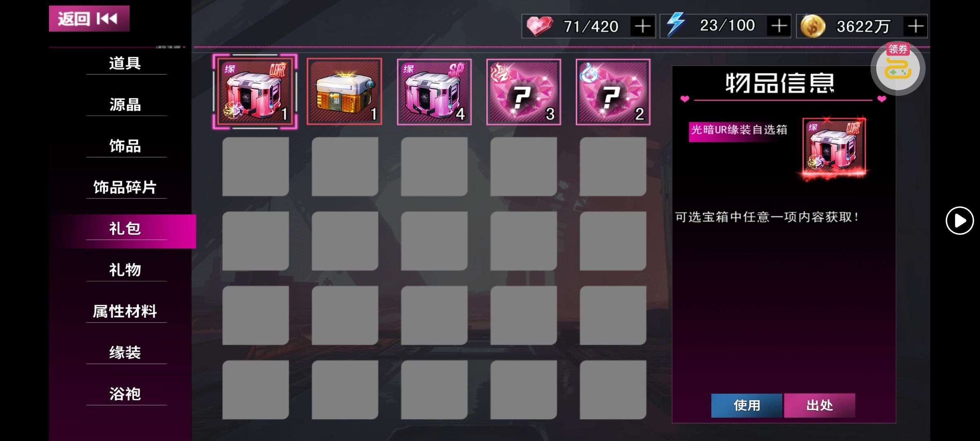Tap the plus next to heart gems
Viewport: 980px width, 441px height.
tap(643, 27)
